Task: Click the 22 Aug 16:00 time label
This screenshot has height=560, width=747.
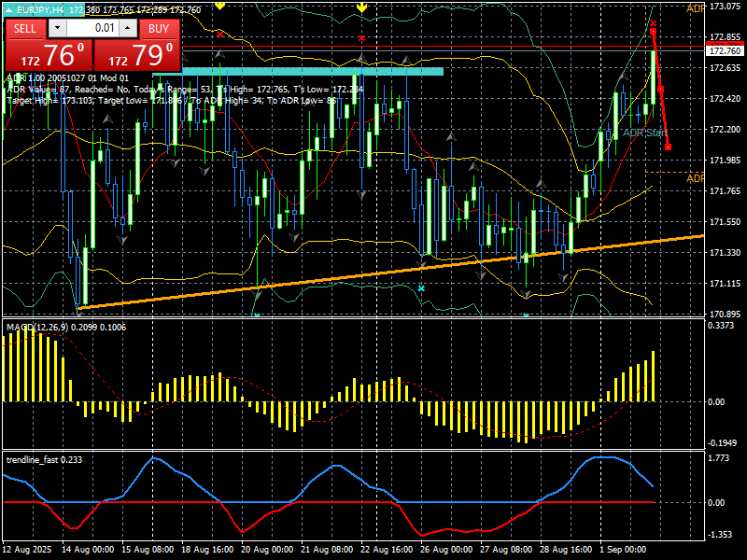Action: tap(387, 549)
